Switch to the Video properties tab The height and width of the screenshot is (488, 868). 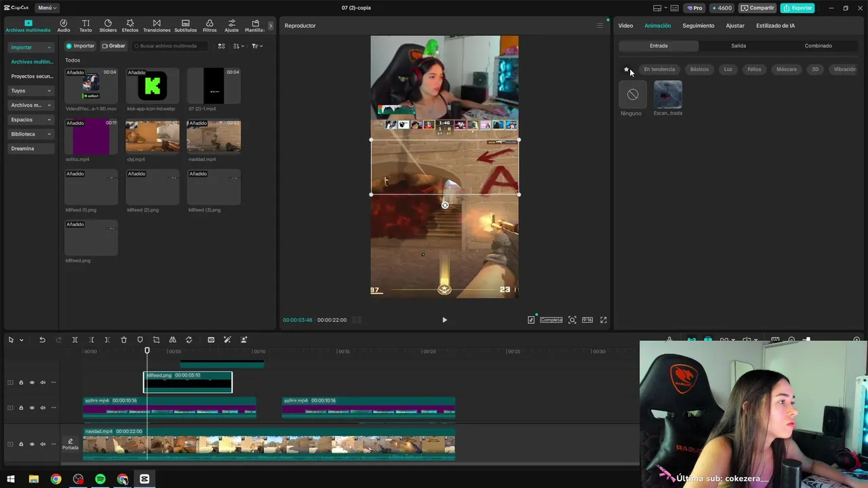point(625,26)
